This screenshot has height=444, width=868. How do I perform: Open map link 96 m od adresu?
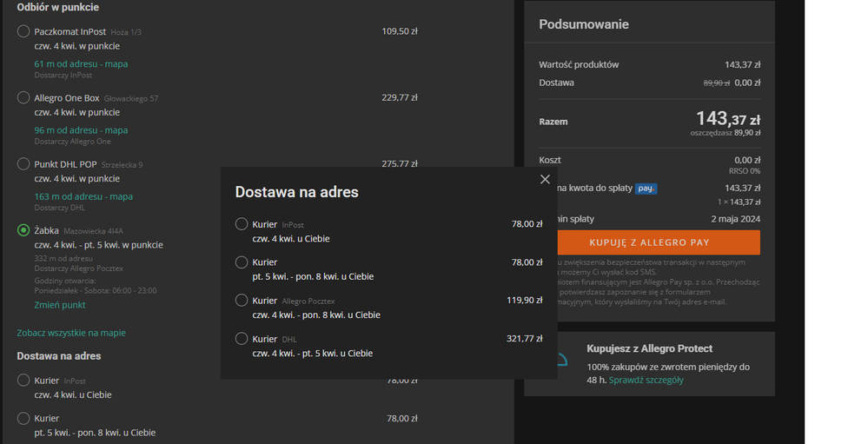click(x=81, y=130)
